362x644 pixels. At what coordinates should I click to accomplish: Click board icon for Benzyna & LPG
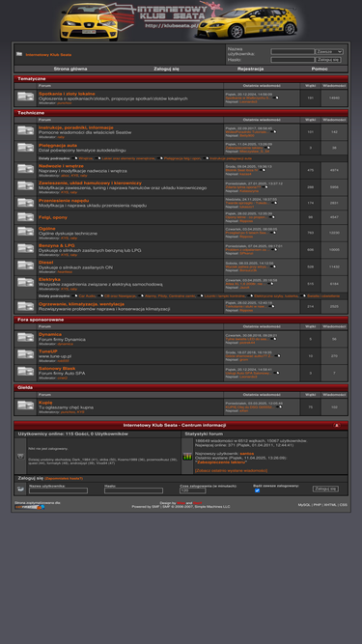coord(25,248)
